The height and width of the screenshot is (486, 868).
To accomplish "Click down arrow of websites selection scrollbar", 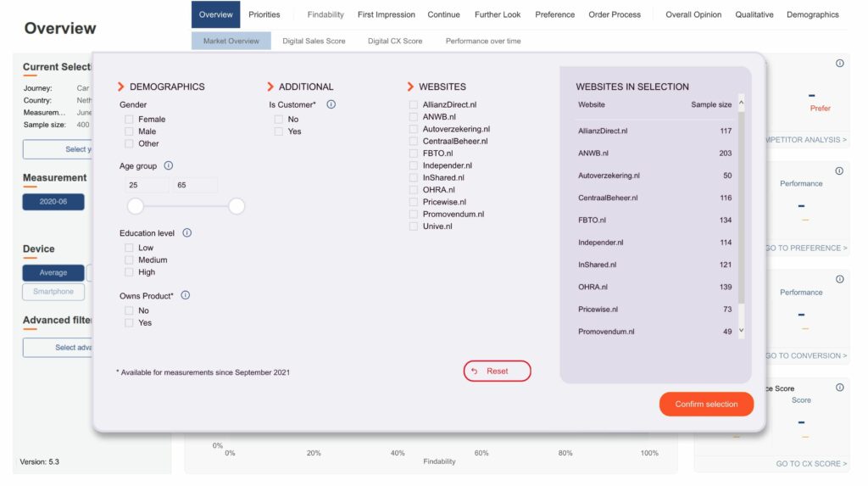I will [741, 330].
